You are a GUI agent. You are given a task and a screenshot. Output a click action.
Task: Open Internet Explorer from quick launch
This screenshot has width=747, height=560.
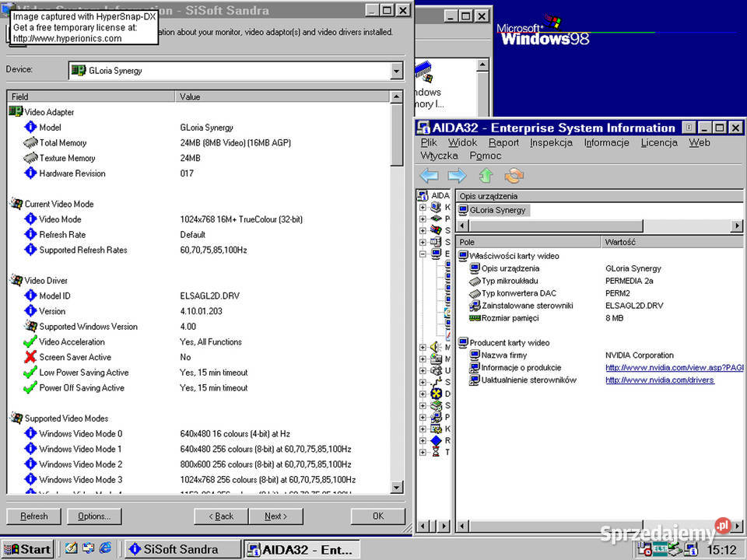(x=105, y=548)
